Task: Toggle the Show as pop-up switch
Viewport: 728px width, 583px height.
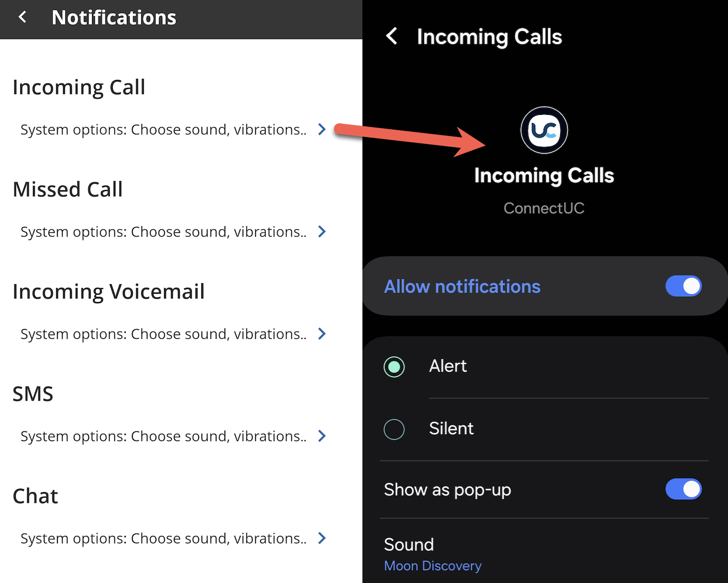Action: [683, 489]
